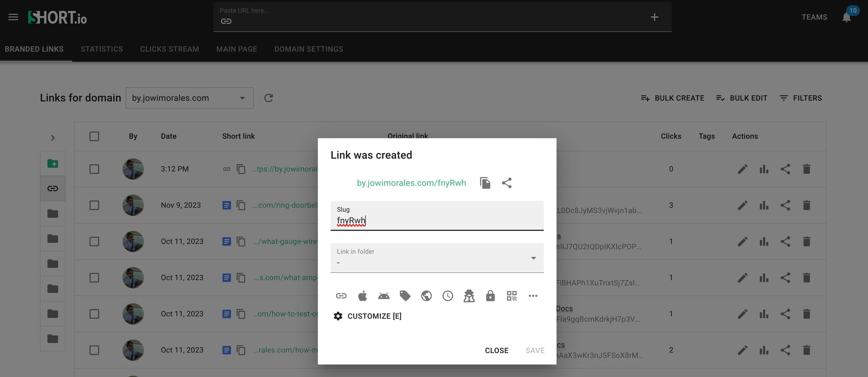Expand the folder sidebar chevron
This screenshot has height=377, width=868.
click(53, 138)
